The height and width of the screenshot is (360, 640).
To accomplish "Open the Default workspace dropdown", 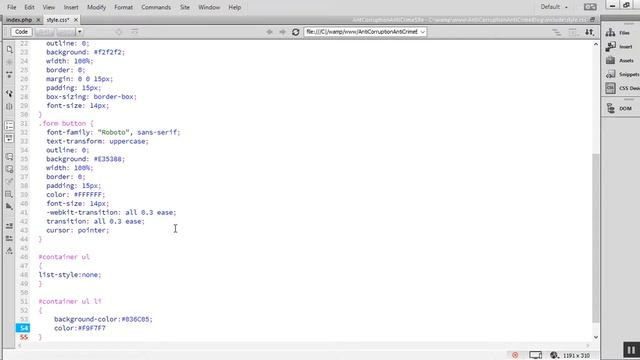I will [554, 7].
